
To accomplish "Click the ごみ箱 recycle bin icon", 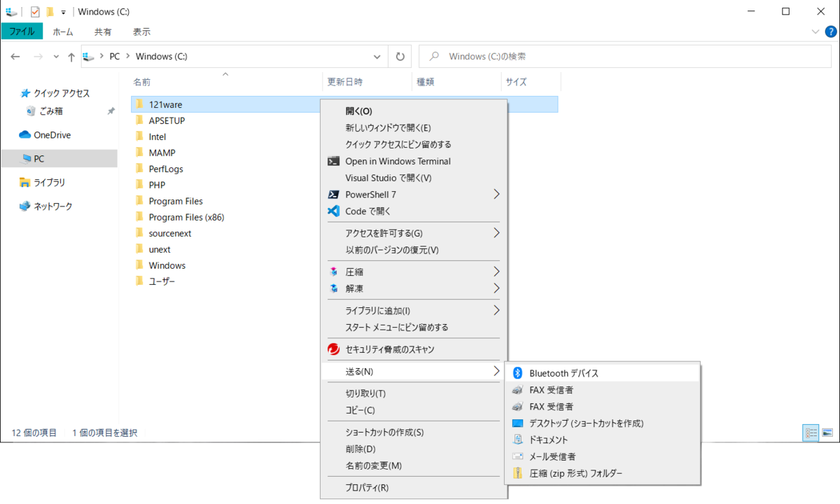I will click(30, 111).
